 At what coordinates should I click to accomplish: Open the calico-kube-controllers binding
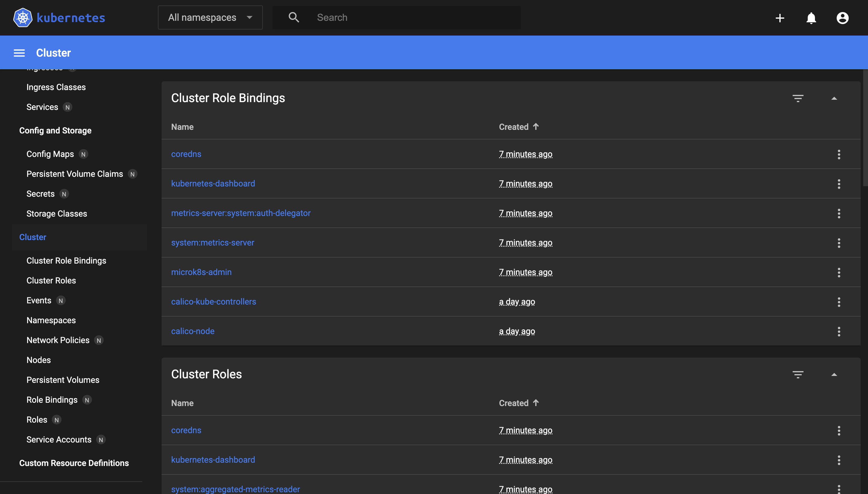coord(213,302)
